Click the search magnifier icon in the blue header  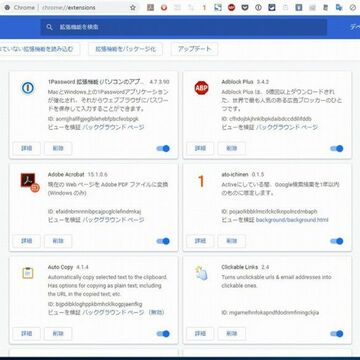pyautogui.click(x=50, y=27)
